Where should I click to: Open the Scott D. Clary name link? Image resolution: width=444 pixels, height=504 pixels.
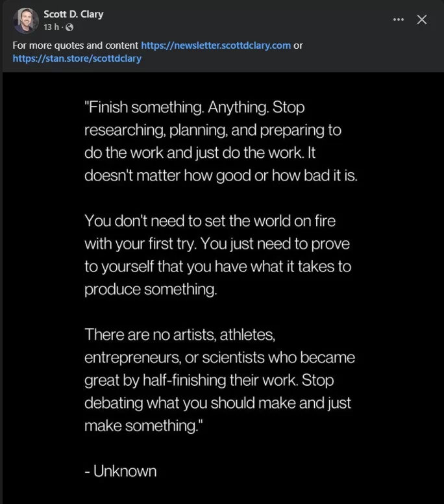click(x=73, y=14)
